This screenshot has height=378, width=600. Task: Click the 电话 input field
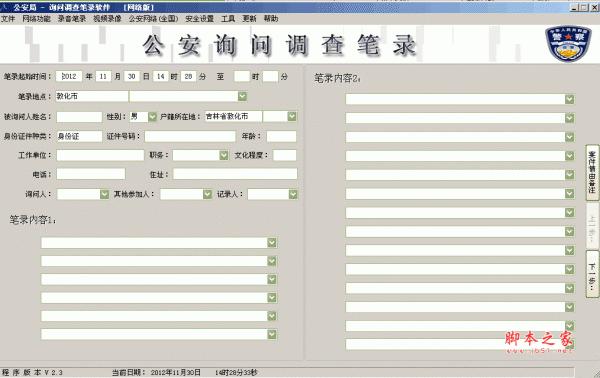91,174
